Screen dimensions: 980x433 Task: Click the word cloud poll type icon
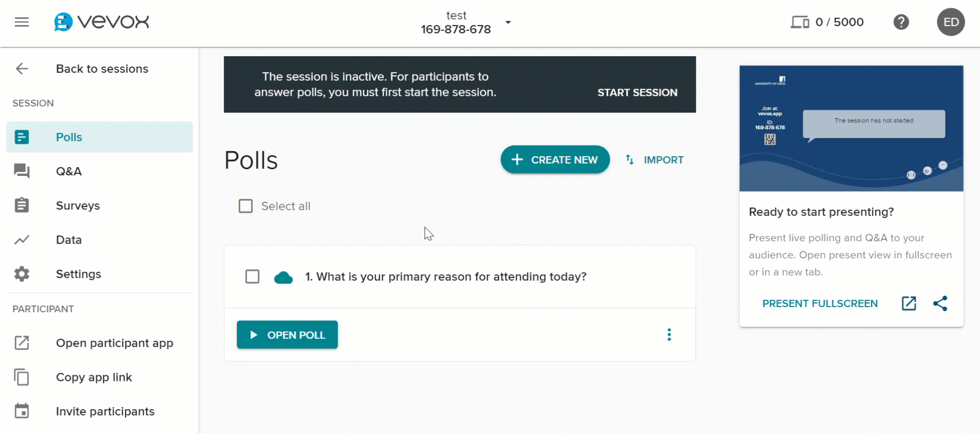[283, 277]
